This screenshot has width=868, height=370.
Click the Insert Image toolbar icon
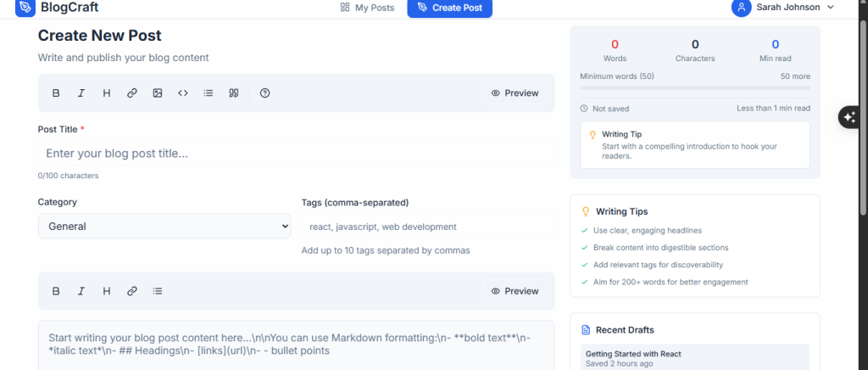158,93
